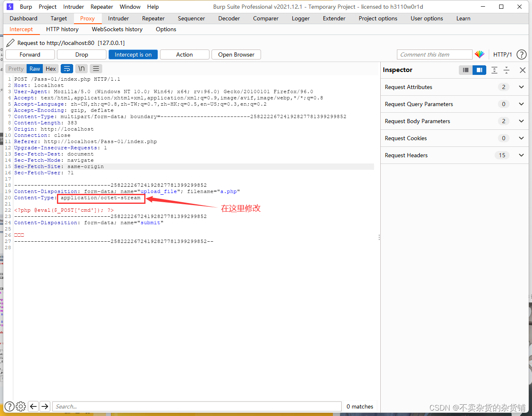This screenshot has width=532, height=416.
Task: Switch Inspector to side panel layout icon
Action: [x=479, y=70]
